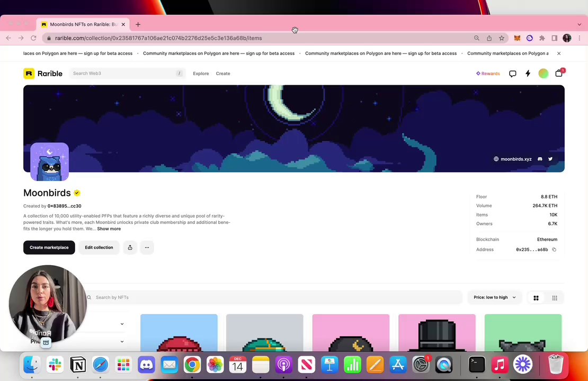Click the browser back arrow
The width and height of the screenshot is (588, 381).
click(x=8, y=38)
